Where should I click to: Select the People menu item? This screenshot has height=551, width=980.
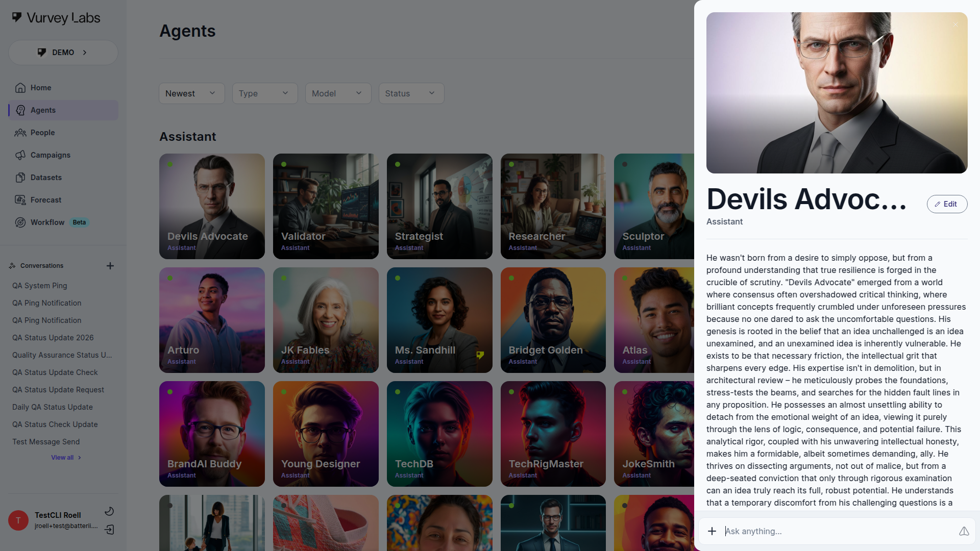coord(43,133)
